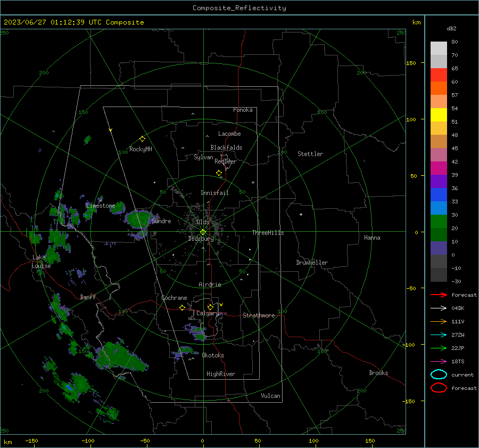
Task: Click the HighRiver city label
Action: [x=220, y=374]
